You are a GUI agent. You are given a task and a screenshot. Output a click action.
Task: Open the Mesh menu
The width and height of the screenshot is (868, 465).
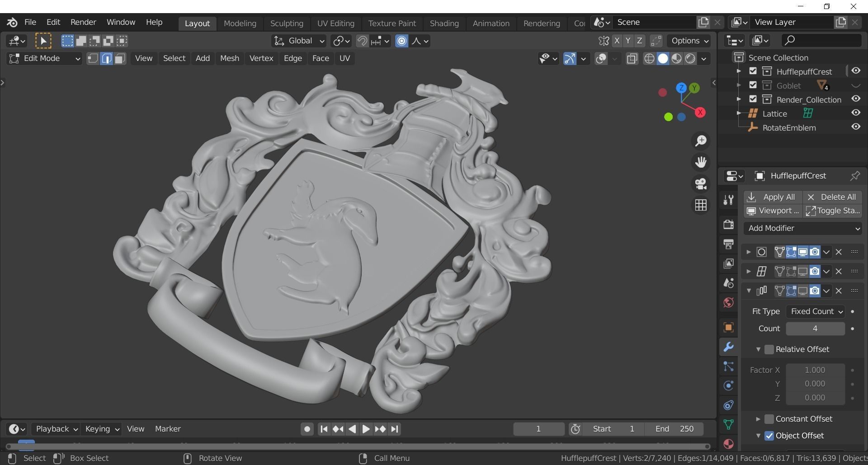pos(230,58)
